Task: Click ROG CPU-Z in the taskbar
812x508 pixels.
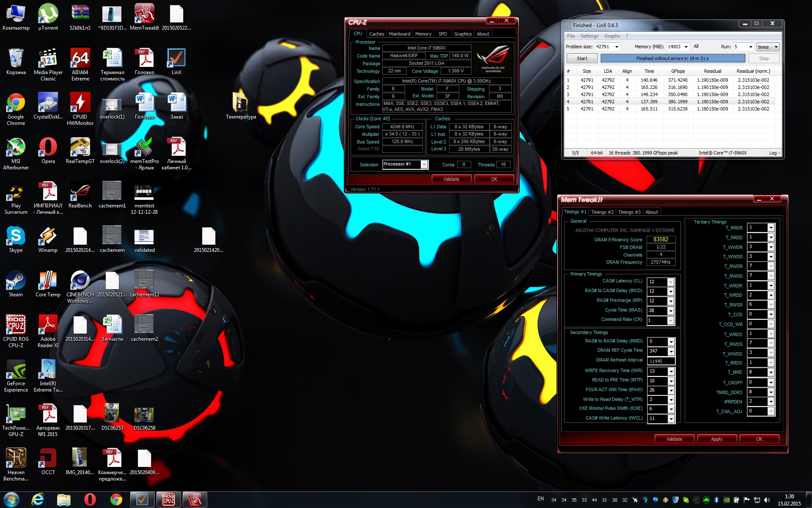Action: coord(168,500)
